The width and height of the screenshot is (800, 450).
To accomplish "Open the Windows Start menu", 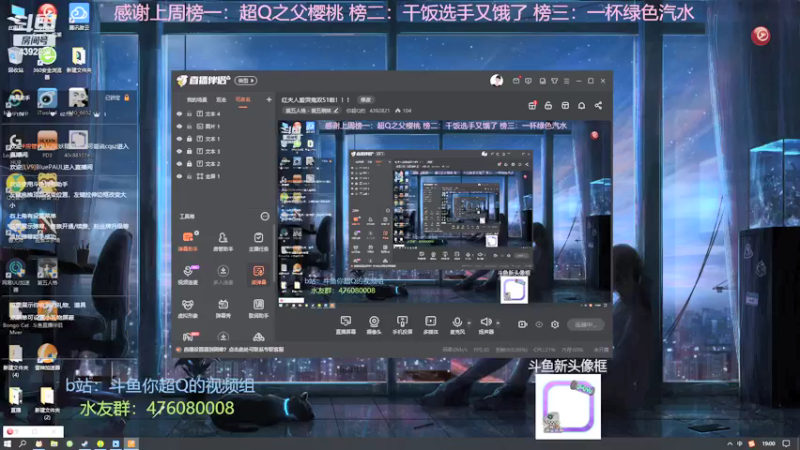I will 7,444.
